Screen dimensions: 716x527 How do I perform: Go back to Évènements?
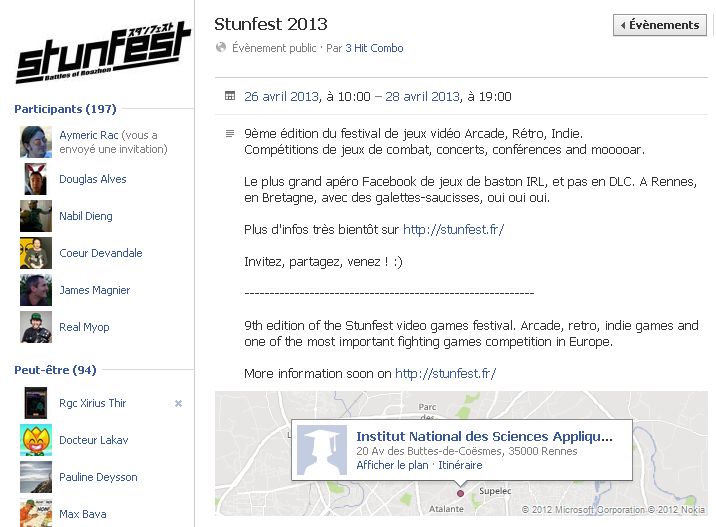click(x=659, y=25)
